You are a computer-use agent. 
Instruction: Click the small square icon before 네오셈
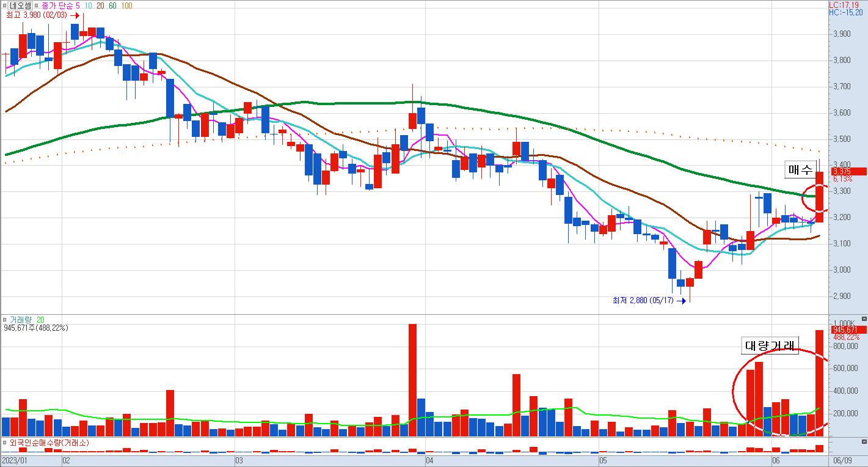tap(4, 6)
